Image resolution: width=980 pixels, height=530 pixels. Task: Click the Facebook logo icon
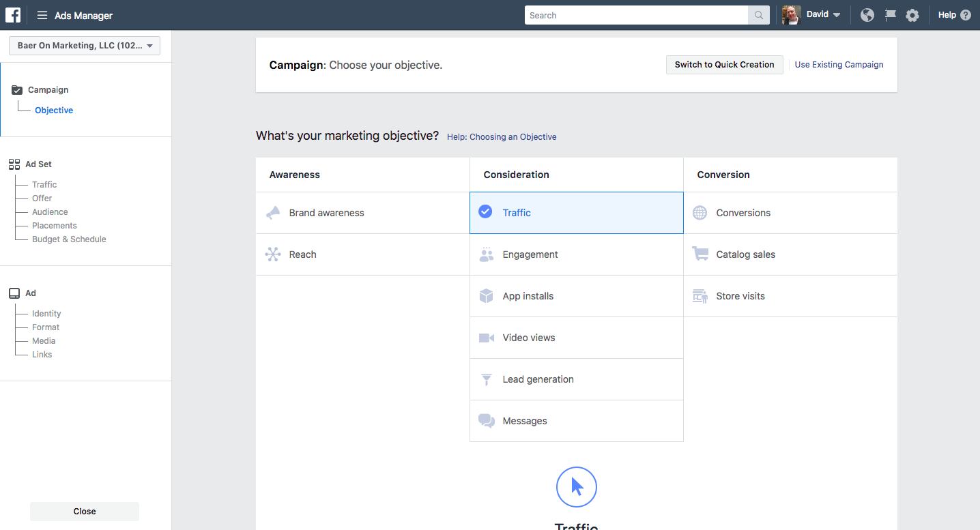click(13, 15)
